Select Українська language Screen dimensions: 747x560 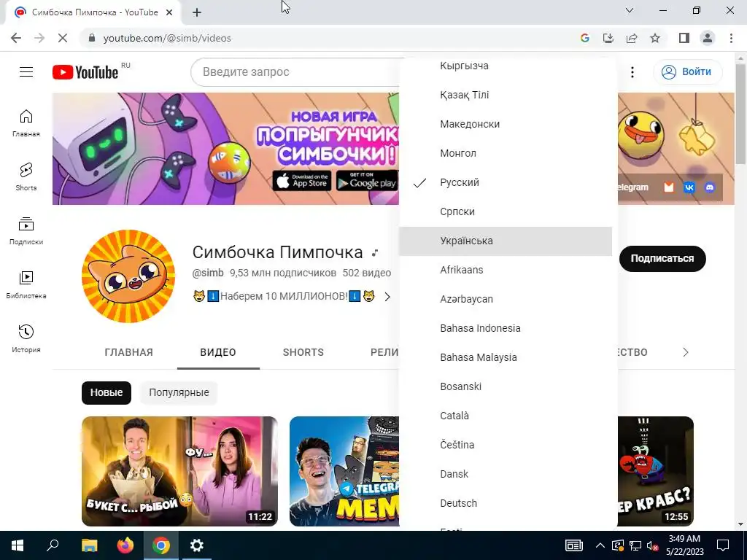tap(506, 241)
